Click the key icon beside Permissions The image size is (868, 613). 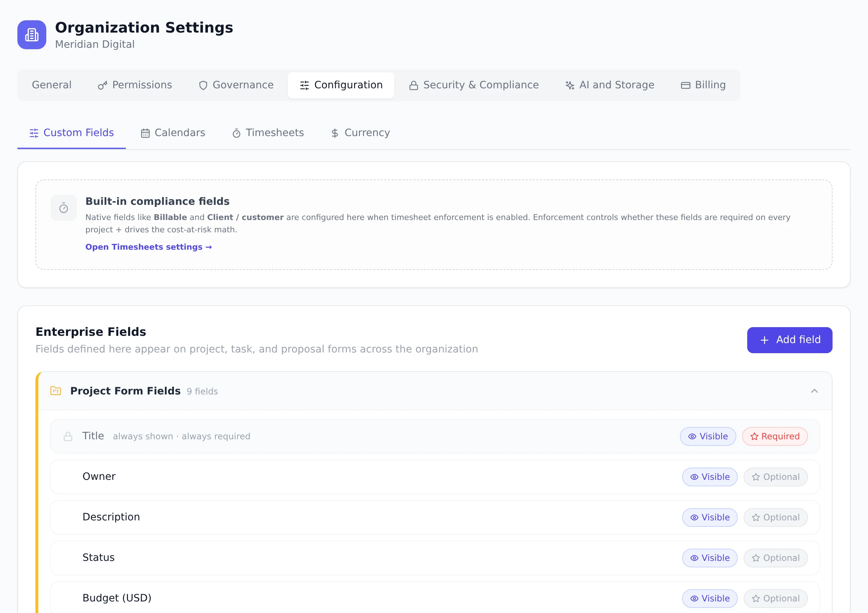point(102,85)
